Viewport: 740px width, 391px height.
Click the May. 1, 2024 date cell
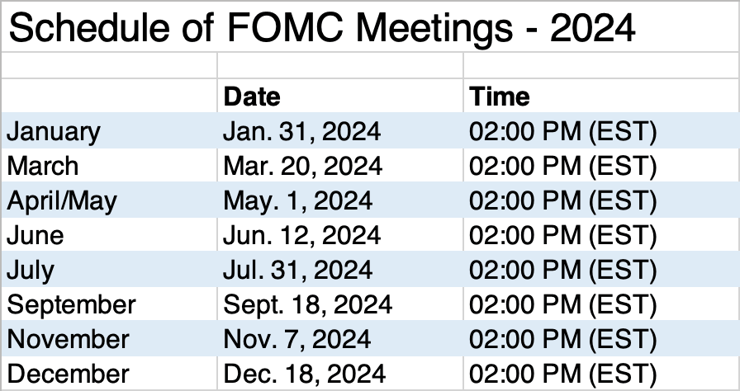pos(340,200)
